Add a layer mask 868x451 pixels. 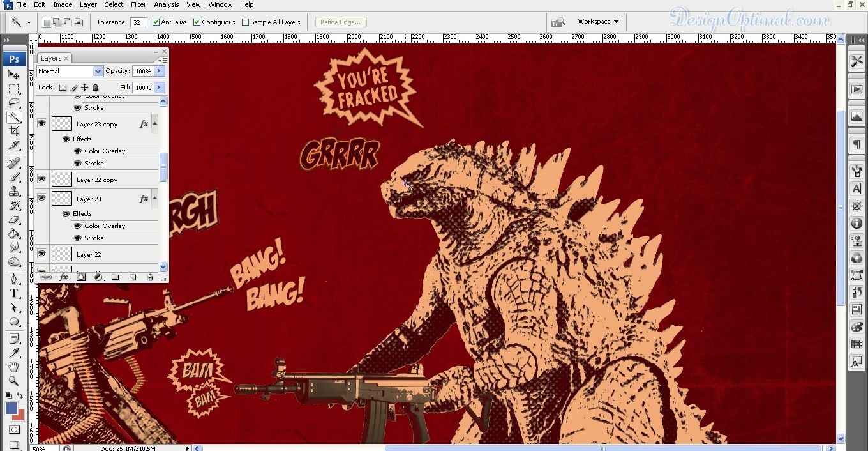pos(81,277)
